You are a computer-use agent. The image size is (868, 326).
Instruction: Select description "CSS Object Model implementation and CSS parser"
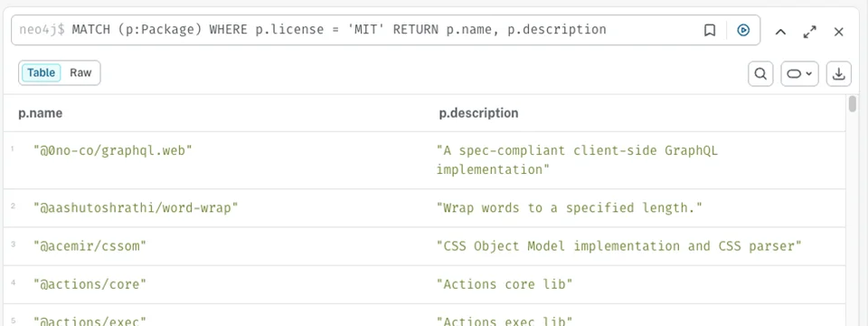pos(618,246)
